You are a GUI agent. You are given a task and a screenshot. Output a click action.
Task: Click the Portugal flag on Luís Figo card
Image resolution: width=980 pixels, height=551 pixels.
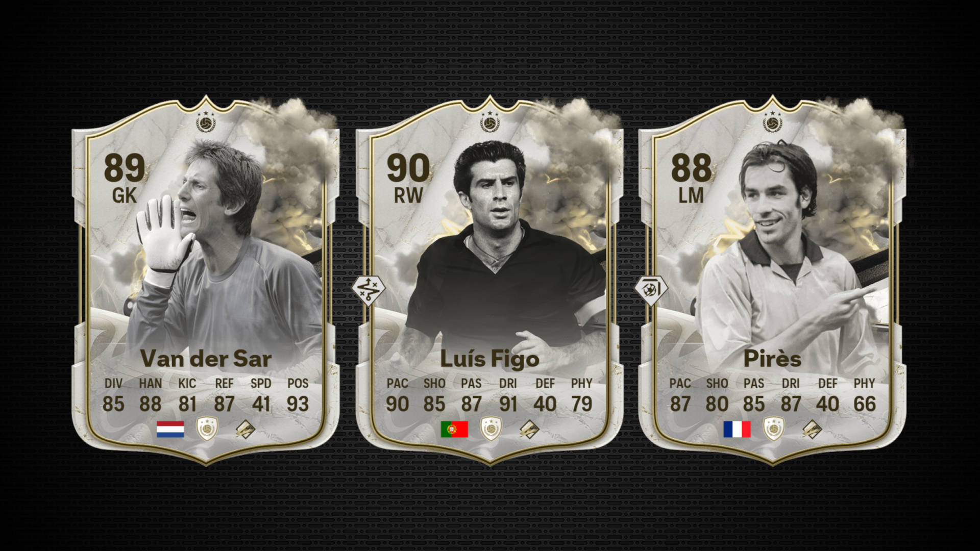click(x=454, y=429)
